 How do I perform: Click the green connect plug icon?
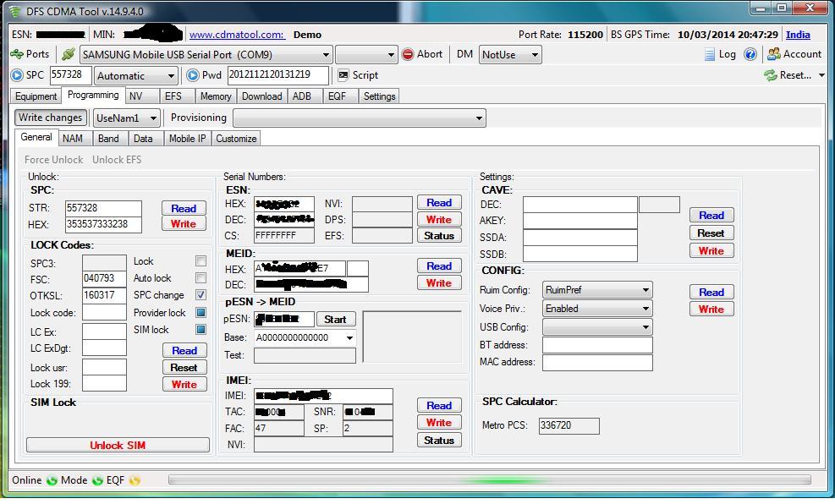coord(69,54)
